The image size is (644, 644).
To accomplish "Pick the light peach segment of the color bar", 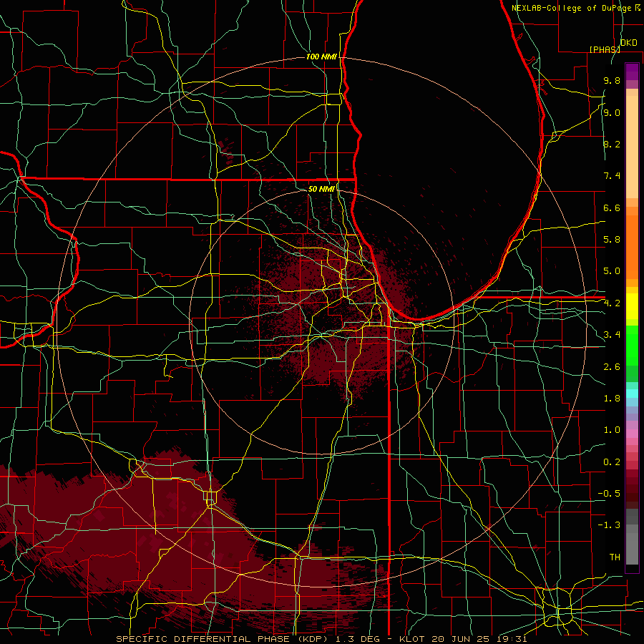I will tap(632, 147).
